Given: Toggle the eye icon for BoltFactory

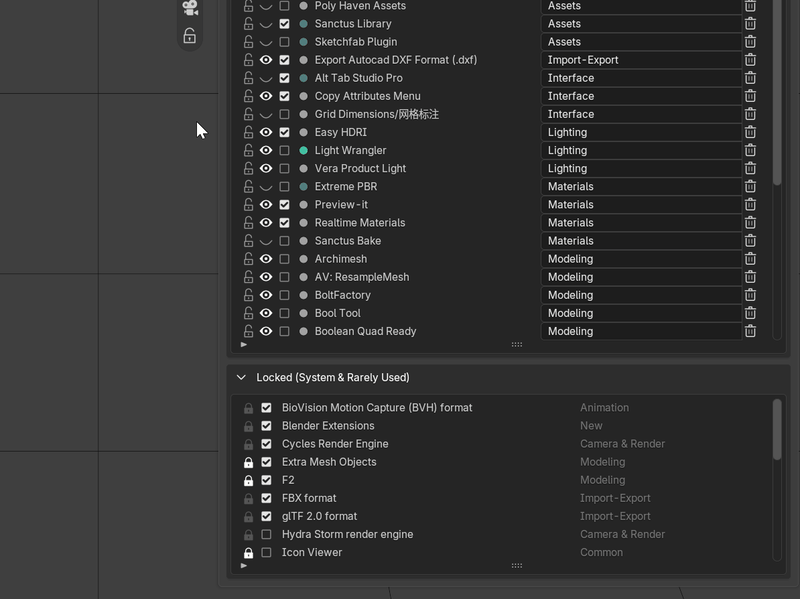Looking at the screenshot, I should (x=266, y=295).
